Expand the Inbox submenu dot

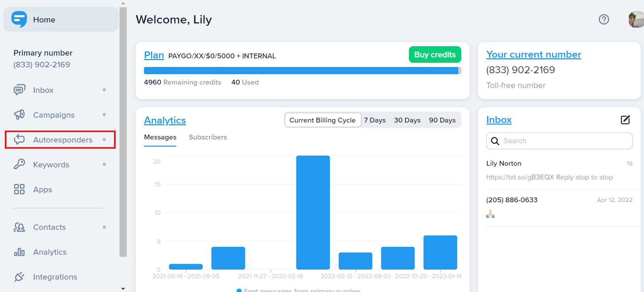point(104,90)
